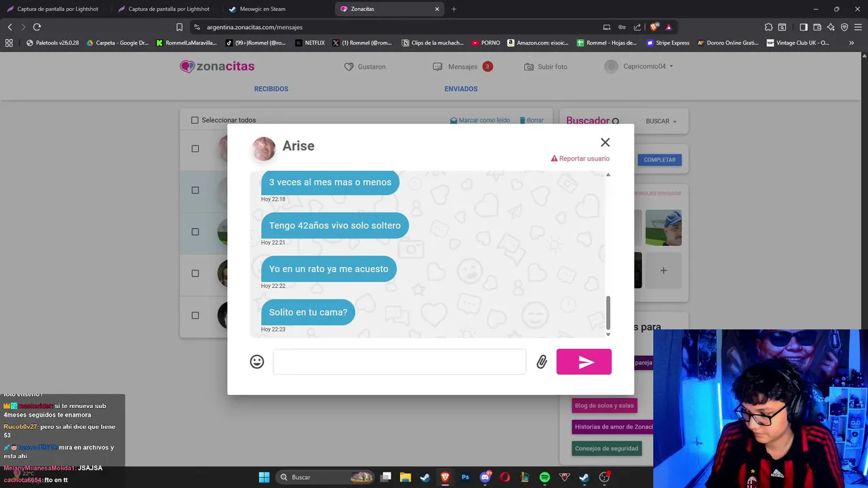
Task: Check the Seleccionar todos checkbox
Action: point(195,120)
